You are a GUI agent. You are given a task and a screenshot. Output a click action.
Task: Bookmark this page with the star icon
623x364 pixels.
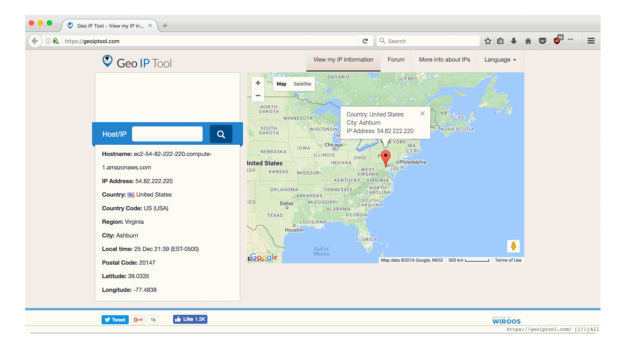(487, 41)
